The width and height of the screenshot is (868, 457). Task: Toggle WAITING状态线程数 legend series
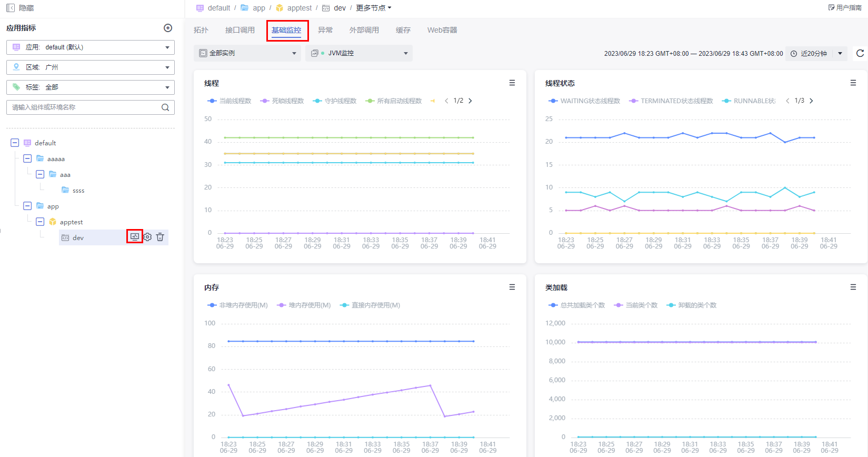coord(584,101)
